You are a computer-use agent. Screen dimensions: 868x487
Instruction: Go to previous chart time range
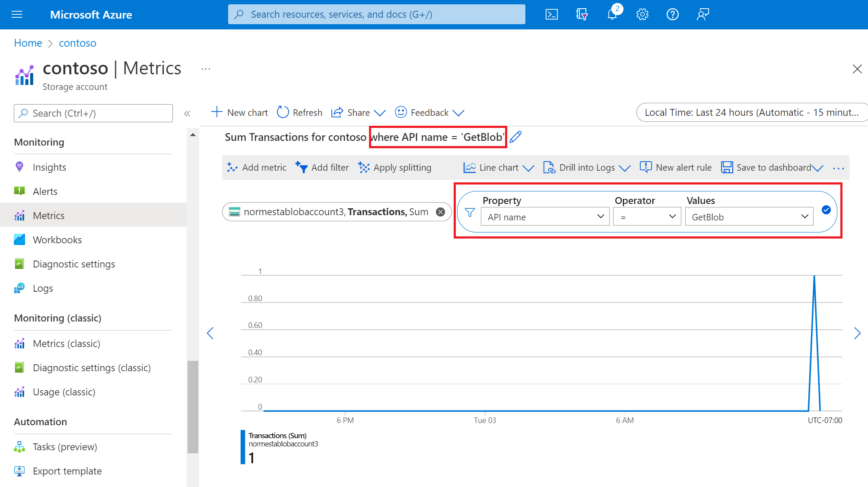click(210, 333)
